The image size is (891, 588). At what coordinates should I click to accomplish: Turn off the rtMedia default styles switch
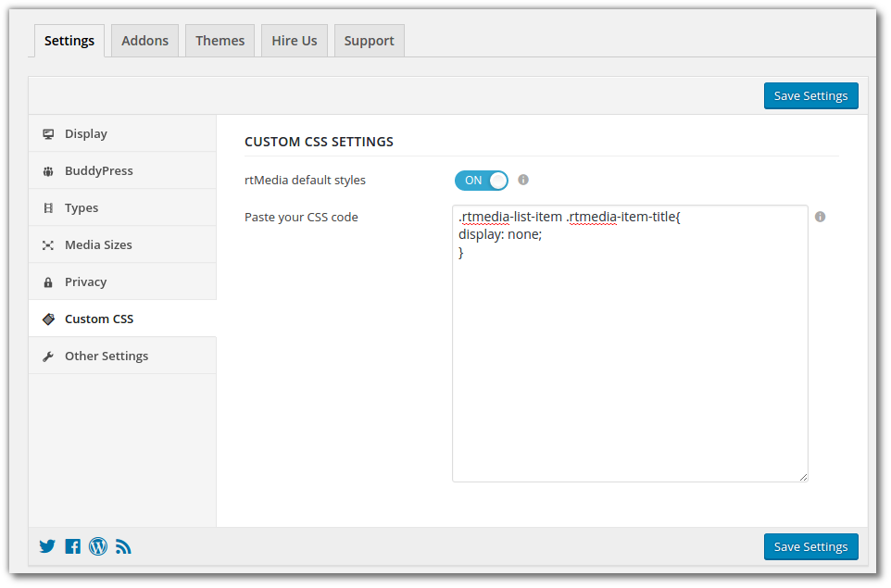click(481, 180)
